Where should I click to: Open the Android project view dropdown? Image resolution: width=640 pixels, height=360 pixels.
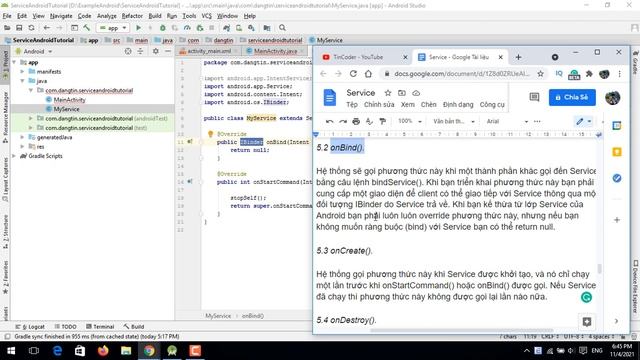(x=34, y=51)
